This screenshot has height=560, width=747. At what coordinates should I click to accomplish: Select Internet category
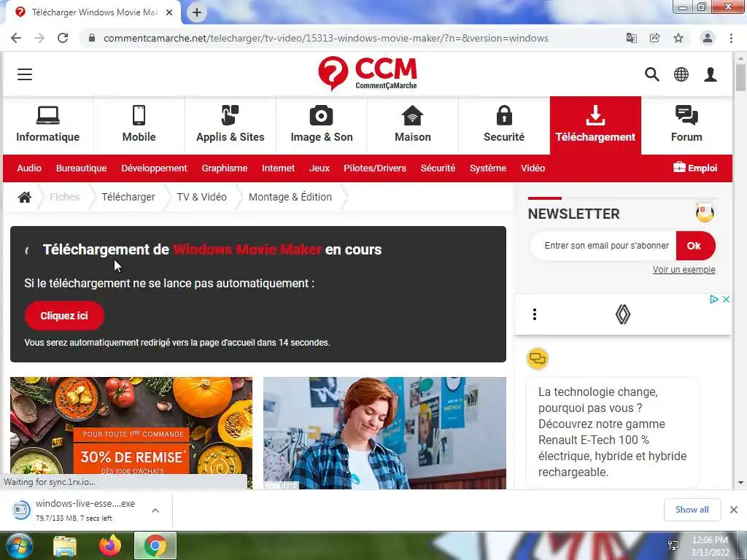[278, 168]
